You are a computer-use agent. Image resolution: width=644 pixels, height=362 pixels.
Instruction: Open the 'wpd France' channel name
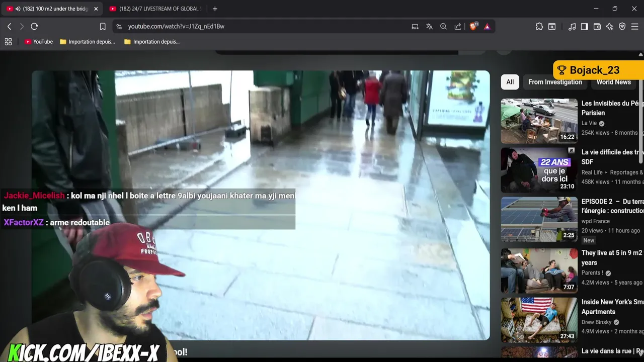click(596, 221)
